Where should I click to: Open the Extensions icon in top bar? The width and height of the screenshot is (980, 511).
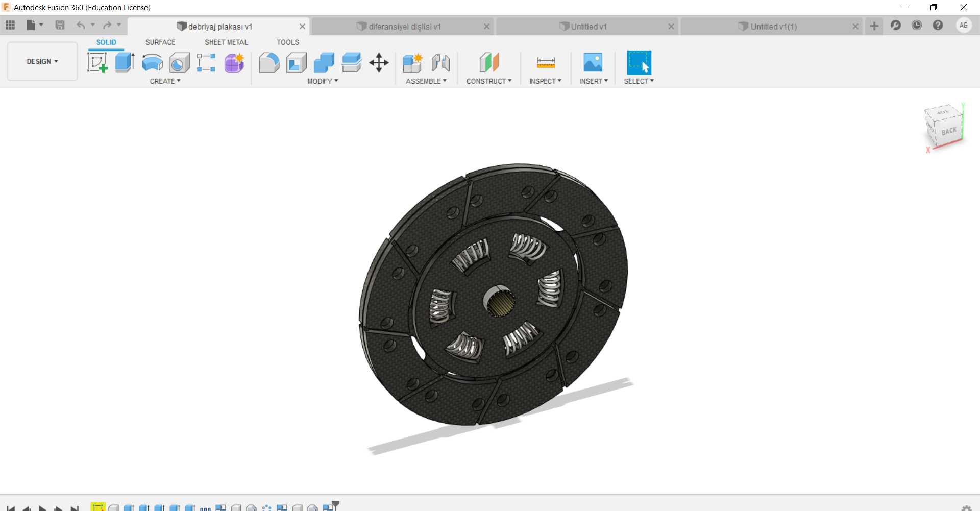pyautogui.click(x=896, y=25)
